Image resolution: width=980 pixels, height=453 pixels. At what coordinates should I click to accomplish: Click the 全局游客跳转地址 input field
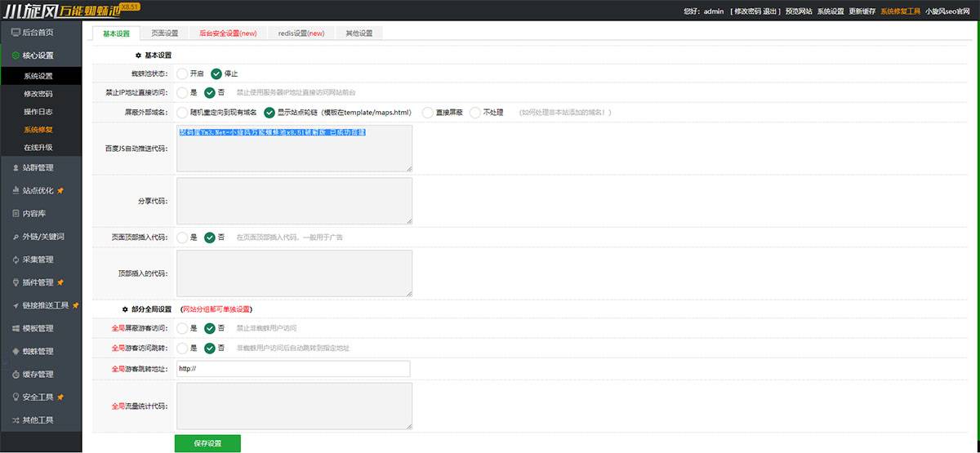[292, 369]
